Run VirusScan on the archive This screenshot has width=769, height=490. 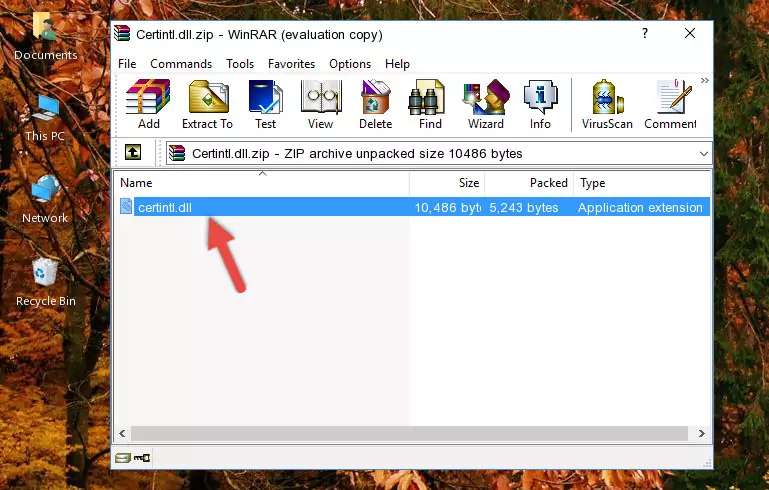coord(607,104)
